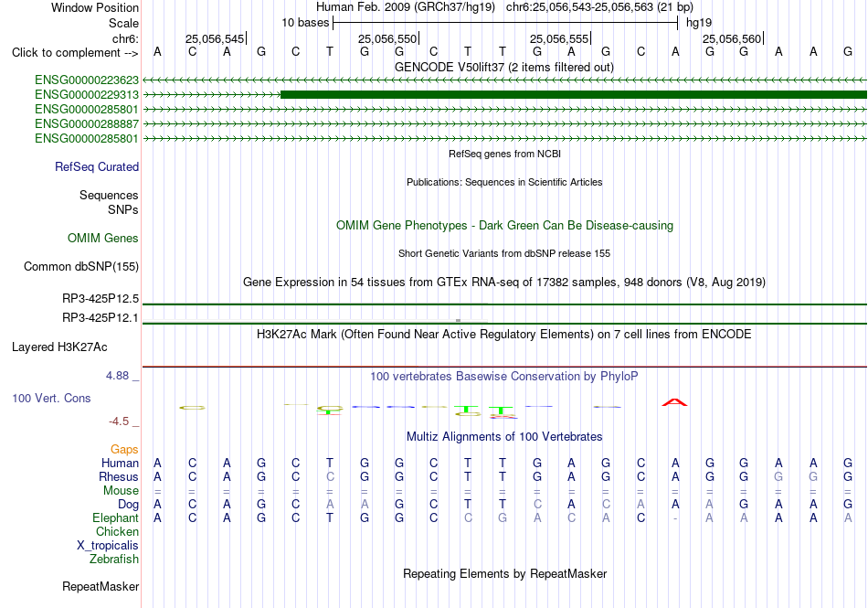Click the Chicken alignment row label
The width and height of the screenshot is (868, 608).
[x=117, y=531]
